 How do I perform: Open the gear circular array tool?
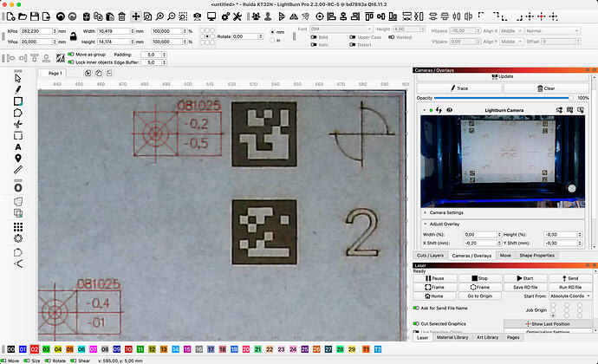tap(18, 238)
